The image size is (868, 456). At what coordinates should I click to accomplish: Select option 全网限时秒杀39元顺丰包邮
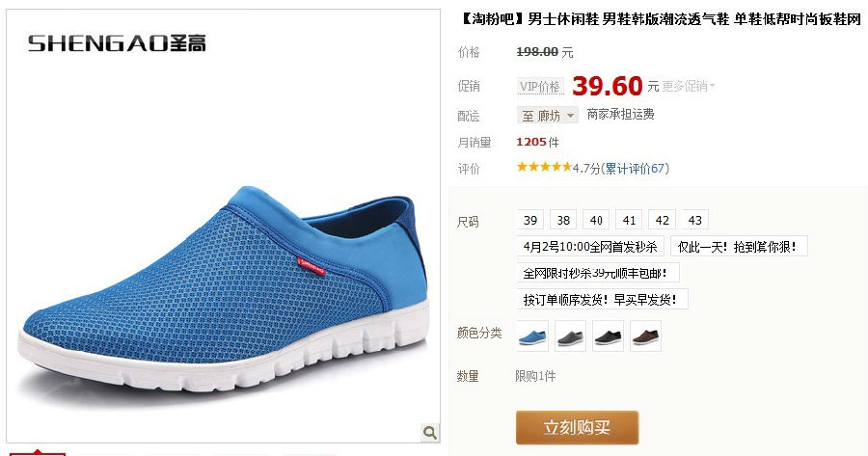(598, 273)
